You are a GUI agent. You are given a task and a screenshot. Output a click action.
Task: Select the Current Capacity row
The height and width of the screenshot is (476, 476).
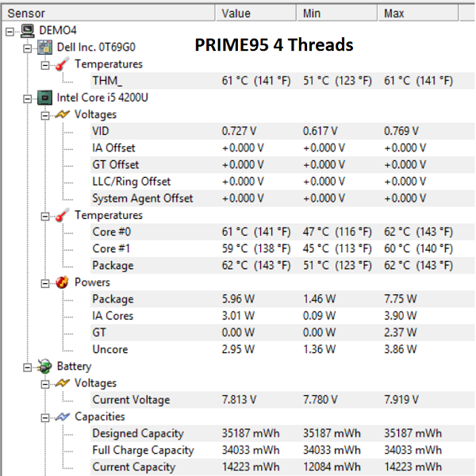[x=282, y=467]
